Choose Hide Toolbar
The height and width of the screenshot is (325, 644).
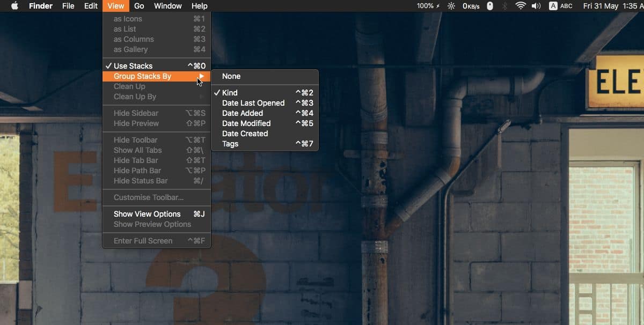coord(157,140)
